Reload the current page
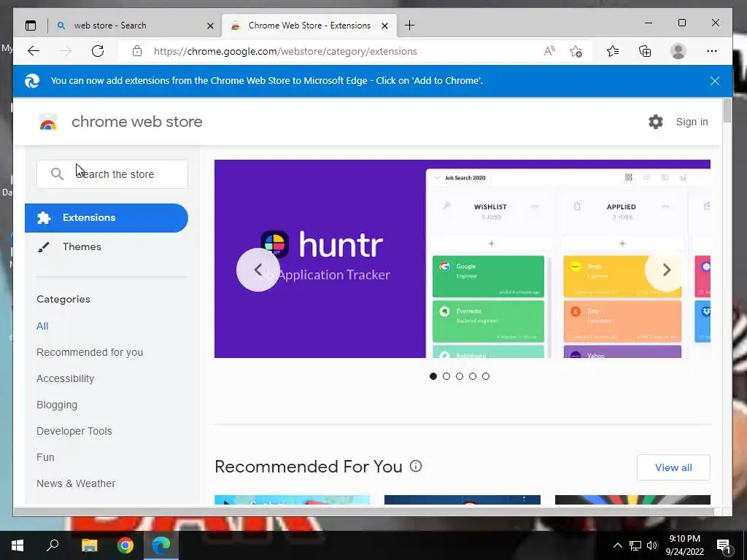This screenshot has height=560, width=747. (x=98, y=51)
